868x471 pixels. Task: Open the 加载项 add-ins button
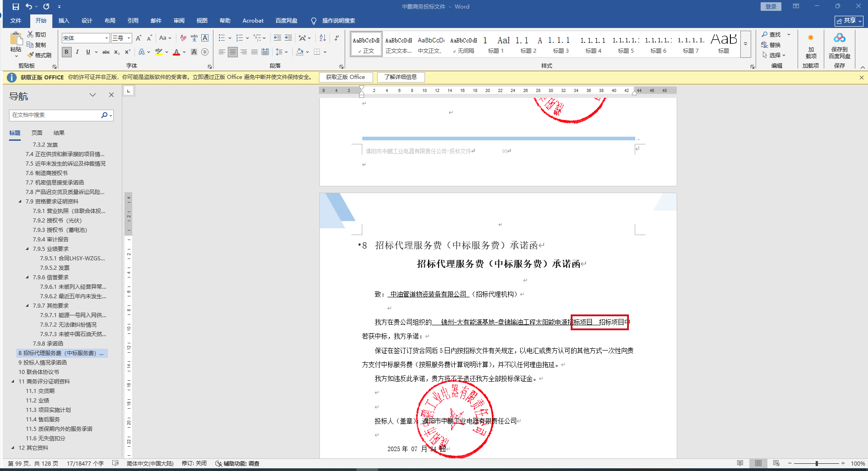[x=811, y=46]
